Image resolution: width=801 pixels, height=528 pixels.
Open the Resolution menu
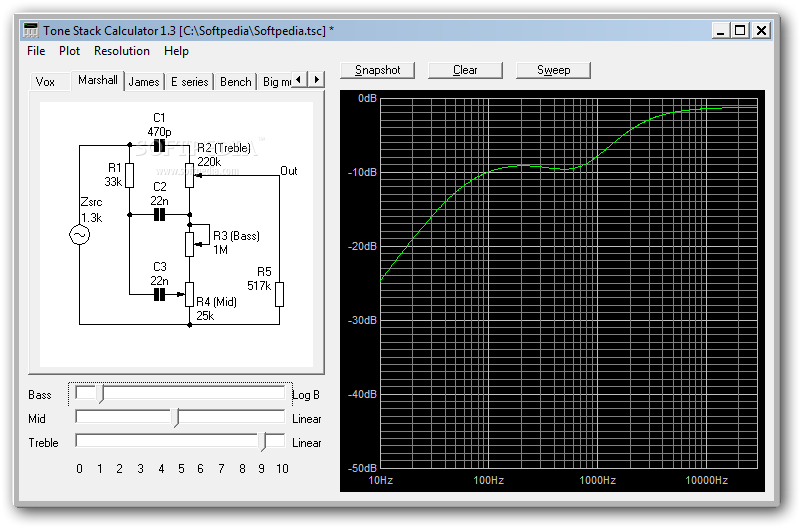coord(122,51)
